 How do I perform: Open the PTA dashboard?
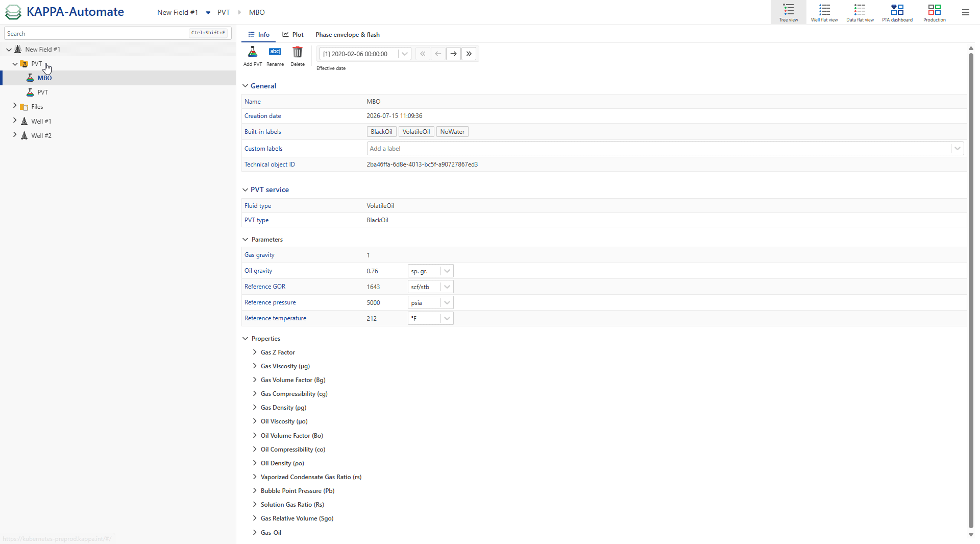click(x=897, y=12)
